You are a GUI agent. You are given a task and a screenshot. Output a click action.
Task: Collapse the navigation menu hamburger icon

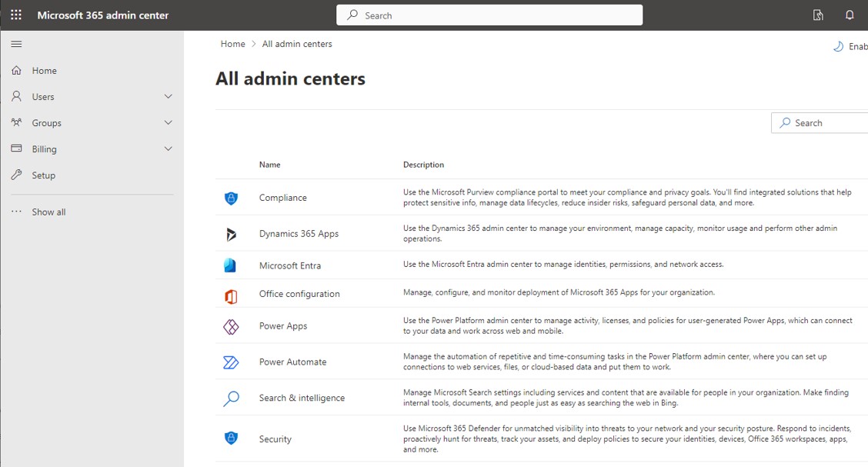17,44
